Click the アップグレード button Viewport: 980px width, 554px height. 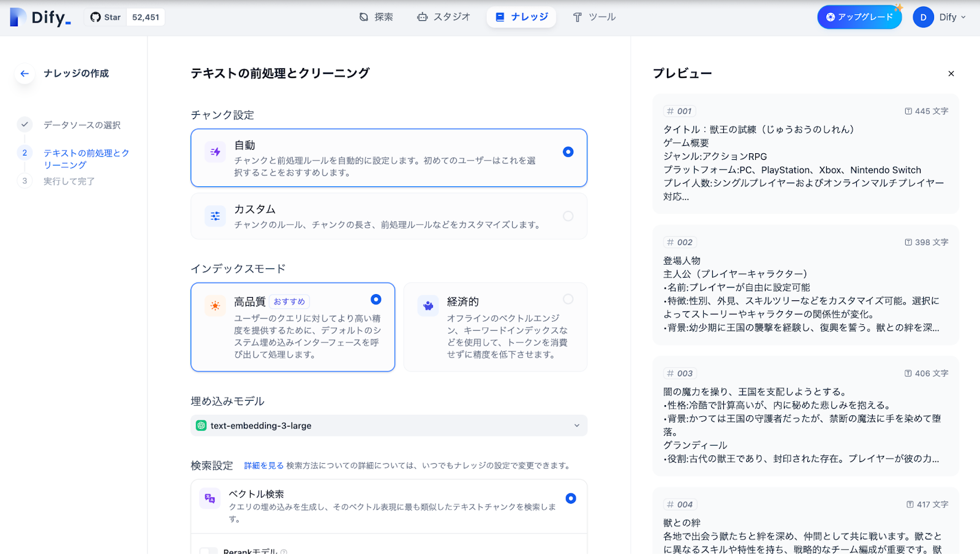point(859,17)
